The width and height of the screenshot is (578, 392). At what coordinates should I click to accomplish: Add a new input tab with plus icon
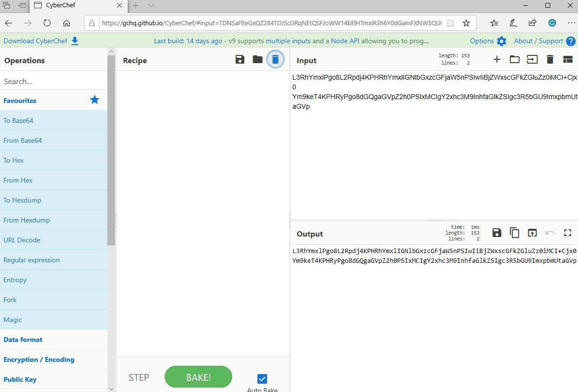pyautogui.click(x=497, y=59)
